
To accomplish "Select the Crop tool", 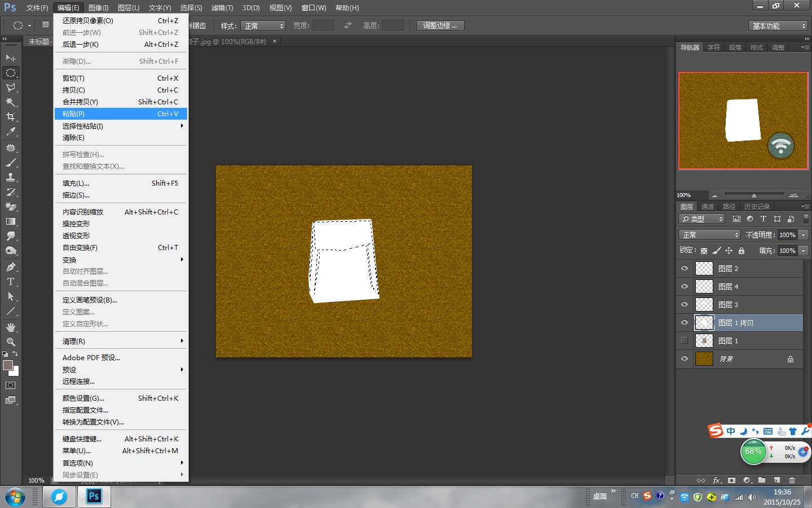I will click(x=10, y=117).
